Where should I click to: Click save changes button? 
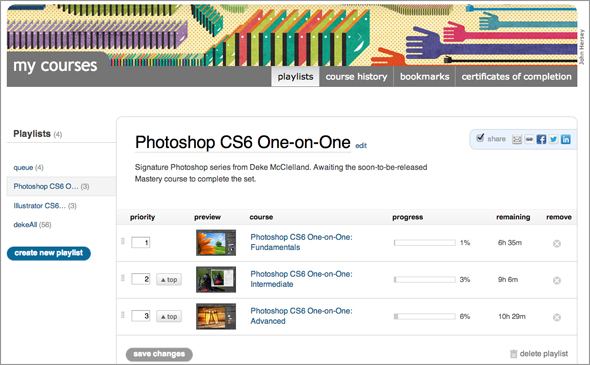(x=159, y=354)
